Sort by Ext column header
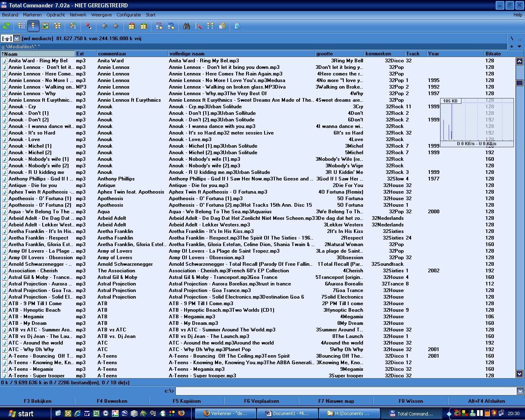 click(86, 54)
